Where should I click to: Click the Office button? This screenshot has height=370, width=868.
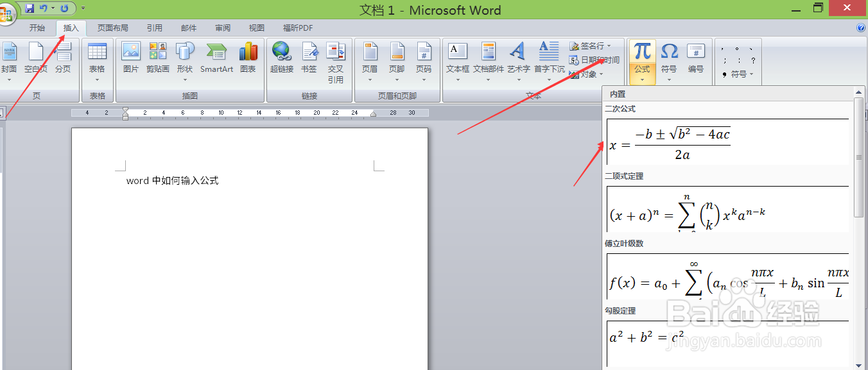pos(6,14)
